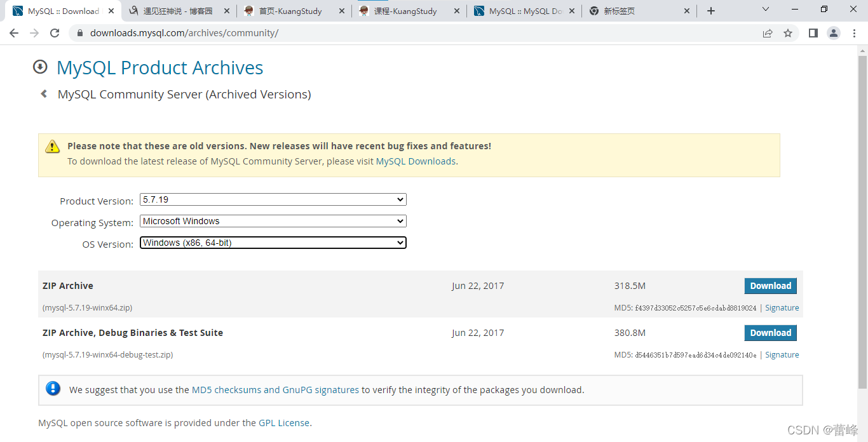Click Jun 22, 2017 date in ZIP Archive row

click(478, 286)
